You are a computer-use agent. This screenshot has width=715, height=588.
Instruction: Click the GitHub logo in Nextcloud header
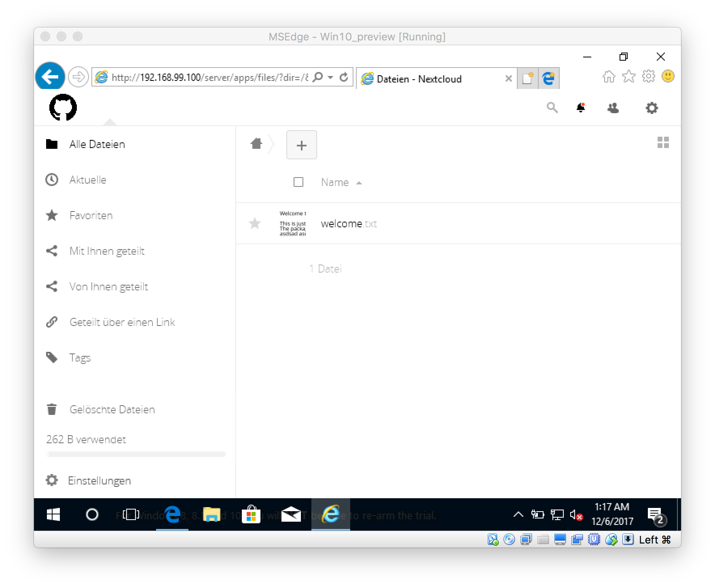[63, 107]
